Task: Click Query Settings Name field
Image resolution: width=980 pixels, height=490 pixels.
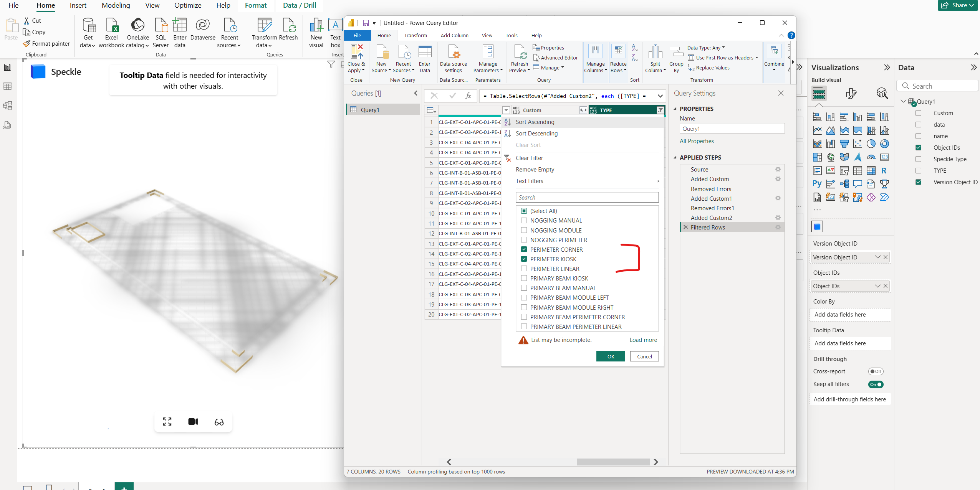Action: click(x=732, y=129)
